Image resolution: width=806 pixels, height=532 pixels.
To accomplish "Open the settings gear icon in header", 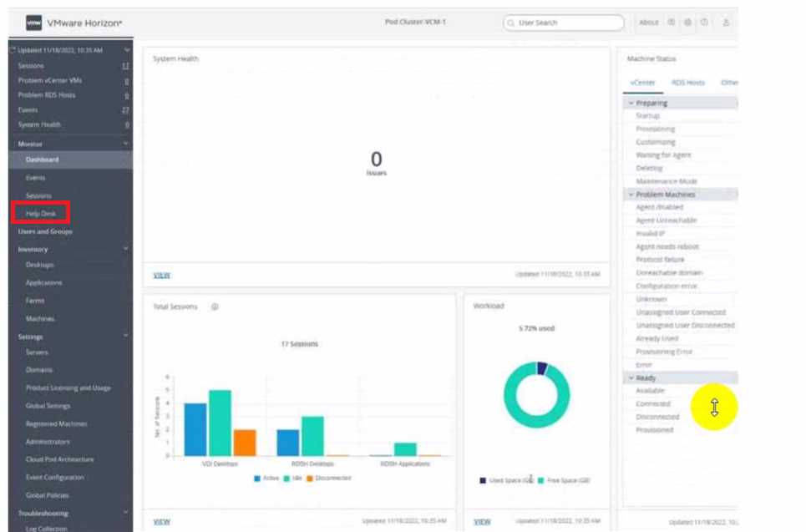I will [x=687, y=23].
